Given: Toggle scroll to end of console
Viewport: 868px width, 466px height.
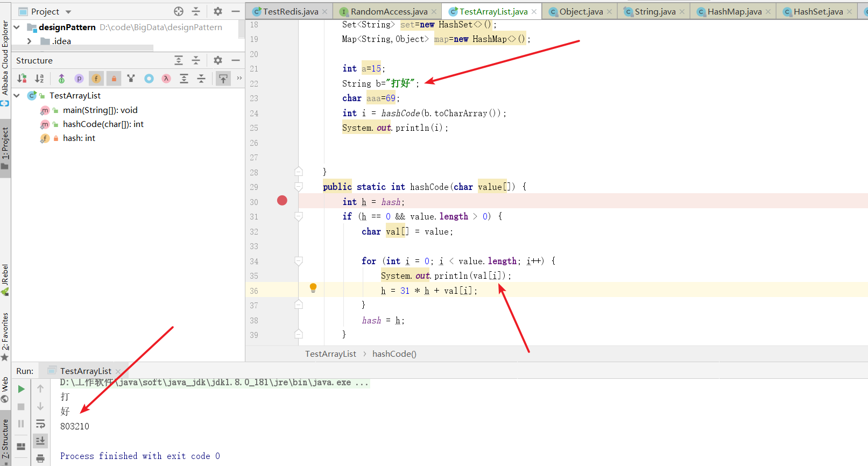Looking at the screenshot, I should (40, 441).
